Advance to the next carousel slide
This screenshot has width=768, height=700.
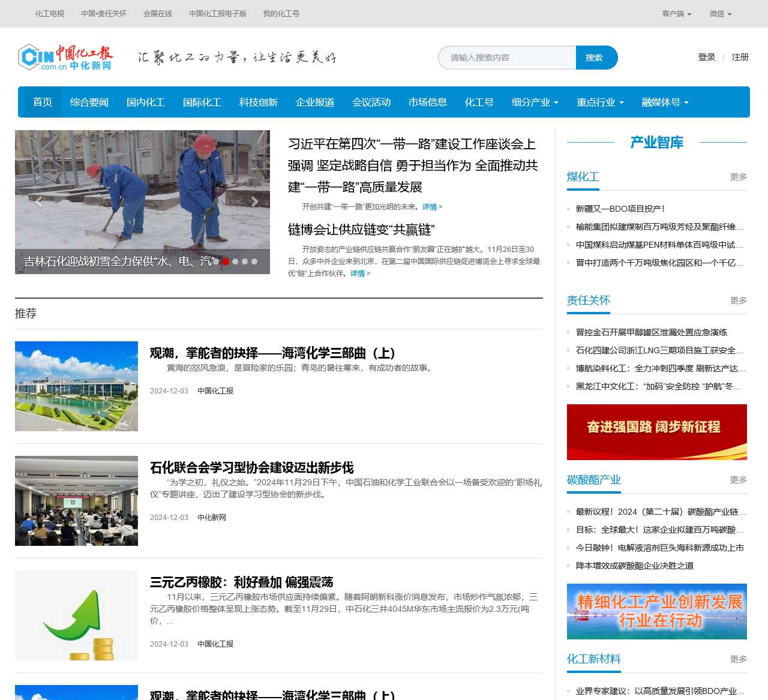tap(254, 202)
